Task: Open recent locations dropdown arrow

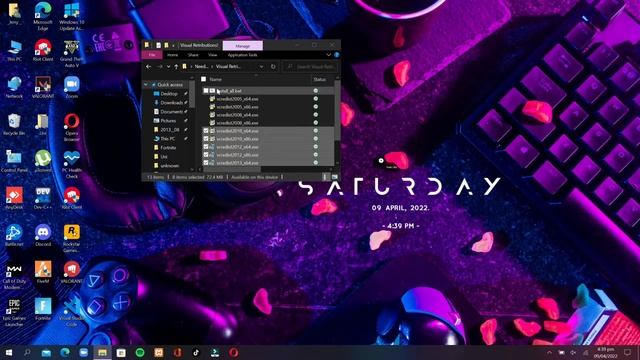Action: coord(168,67)
